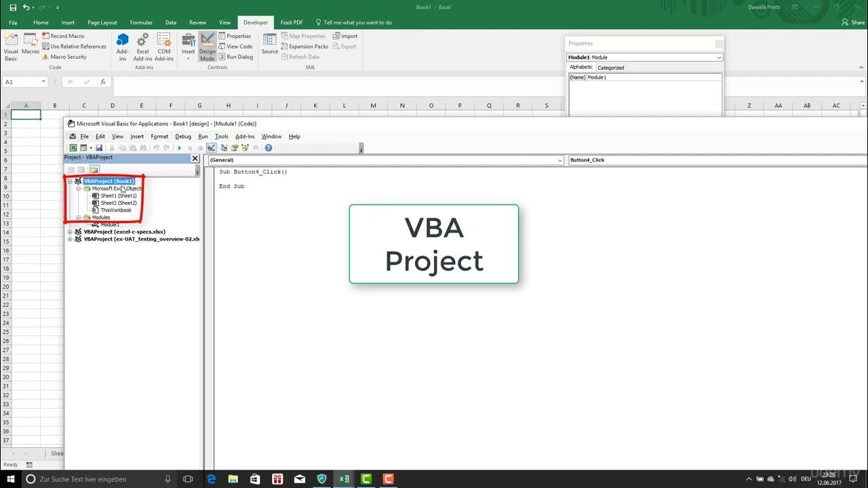The width and height of the screenshot is (868, 488).
Task: Open Excel Add-ins dialog
Action: tap(143, 47)
